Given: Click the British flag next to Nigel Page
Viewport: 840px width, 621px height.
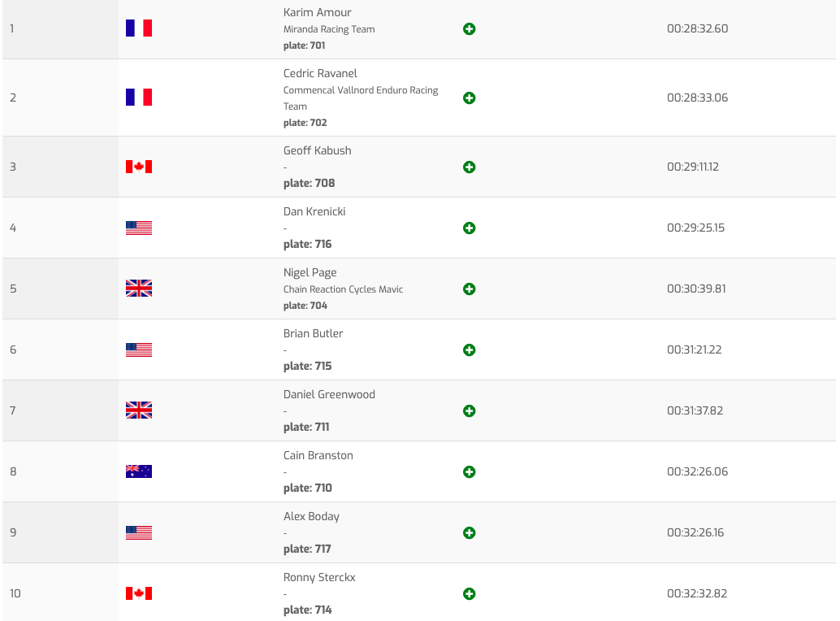Looking at the screenshot, I should [x=139, y=289].
